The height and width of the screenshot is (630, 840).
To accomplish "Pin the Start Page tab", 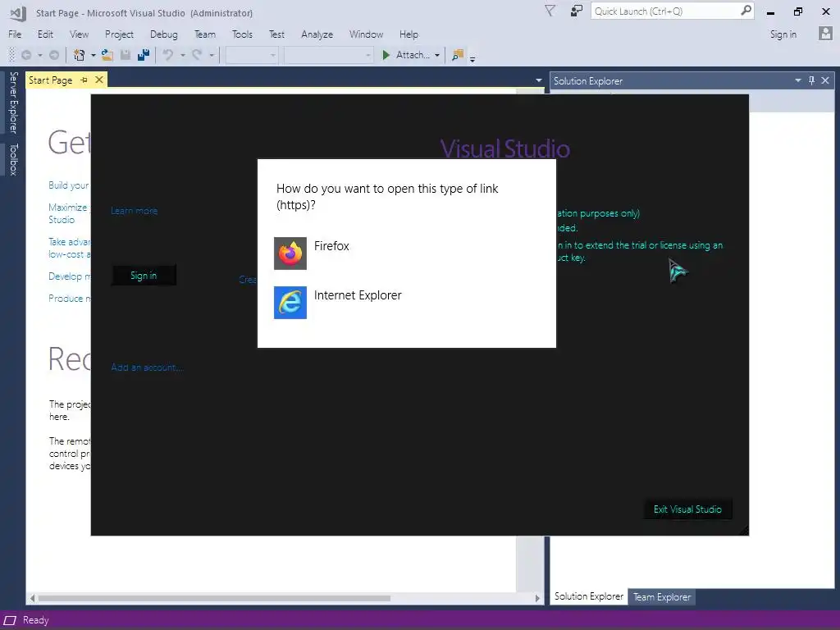I will [84, 80].
